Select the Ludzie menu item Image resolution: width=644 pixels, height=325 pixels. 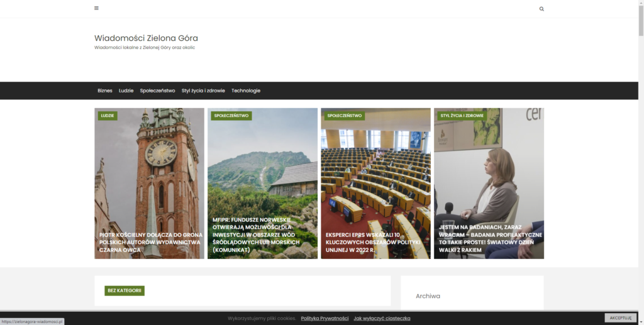(x=126, y=91)
